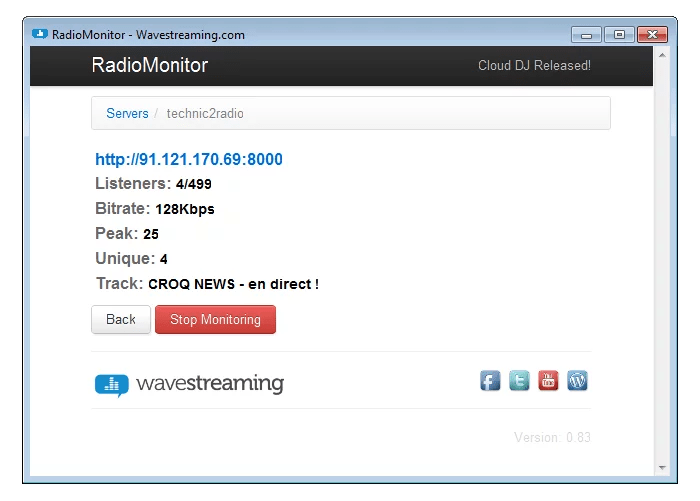Click the Twitter bird icon
This screenshot has width=700, height=501.
pyautogui.click(x=519, y=380)
